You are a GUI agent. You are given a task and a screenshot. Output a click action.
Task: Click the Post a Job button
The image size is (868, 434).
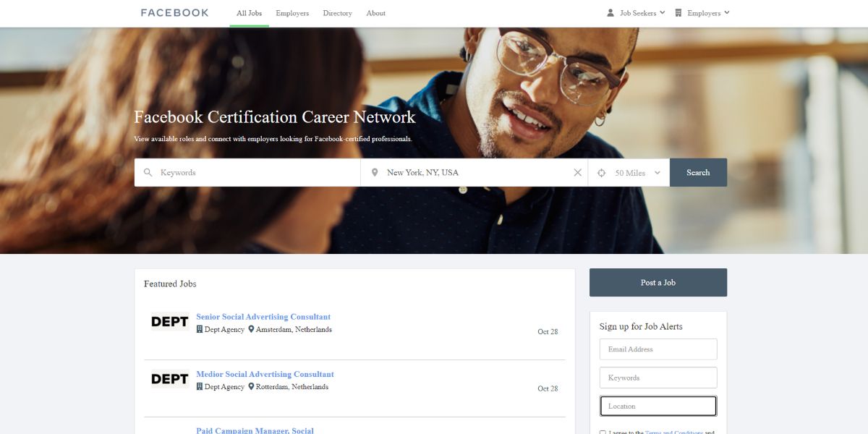tap(658, 283)
